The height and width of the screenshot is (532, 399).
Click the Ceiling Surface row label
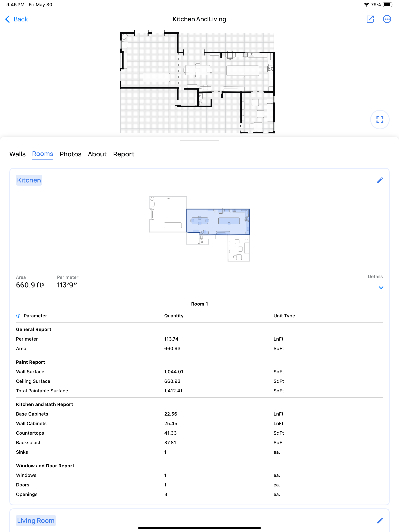[x=33, y=381]
